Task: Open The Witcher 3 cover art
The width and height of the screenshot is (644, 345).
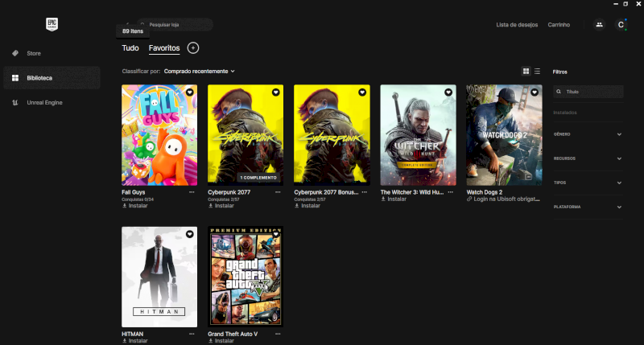Action: (x=418, y=135)
